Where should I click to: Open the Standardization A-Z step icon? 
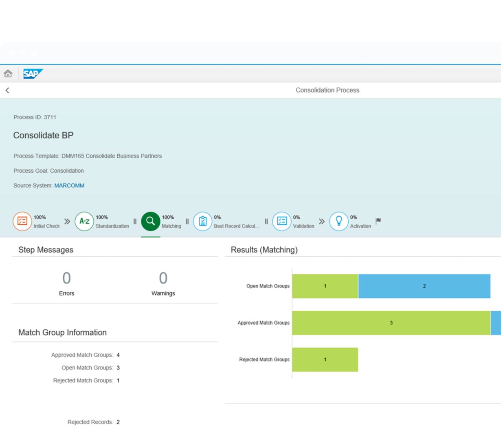point(84,221)
